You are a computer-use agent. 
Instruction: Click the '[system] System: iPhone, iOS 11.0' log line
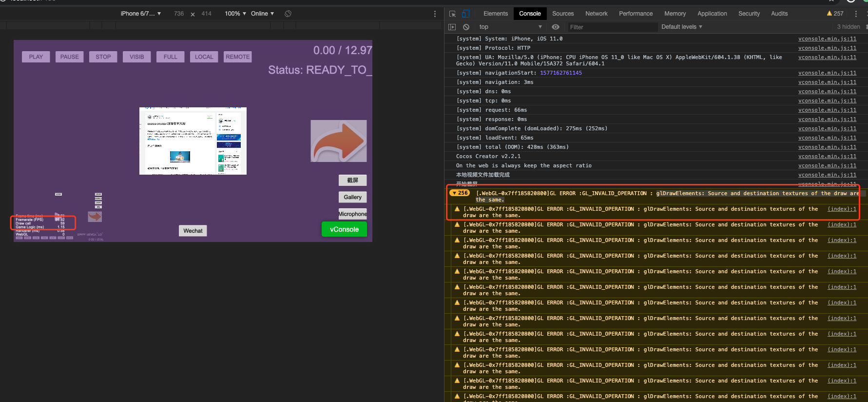click(509, 39)
